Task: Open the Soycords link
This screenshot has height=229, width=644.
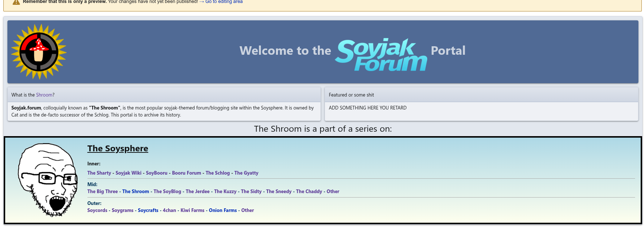Action: (97, 210)
